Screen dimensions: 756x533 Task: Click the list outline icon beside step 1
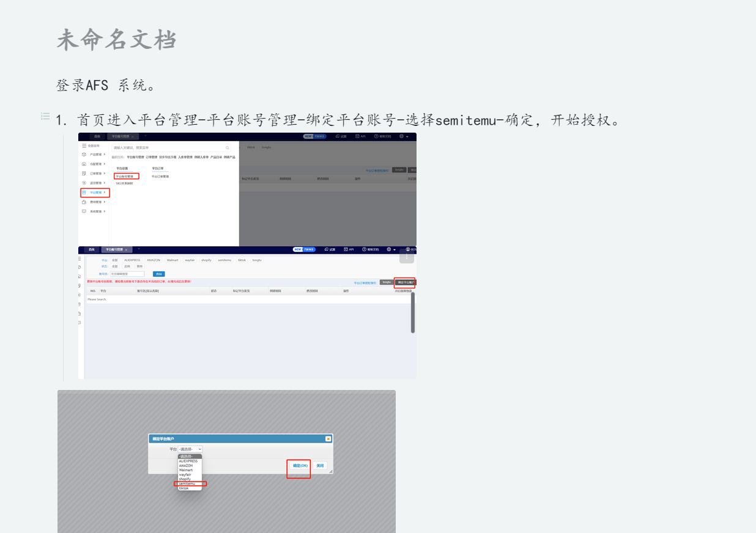(46, 116)
